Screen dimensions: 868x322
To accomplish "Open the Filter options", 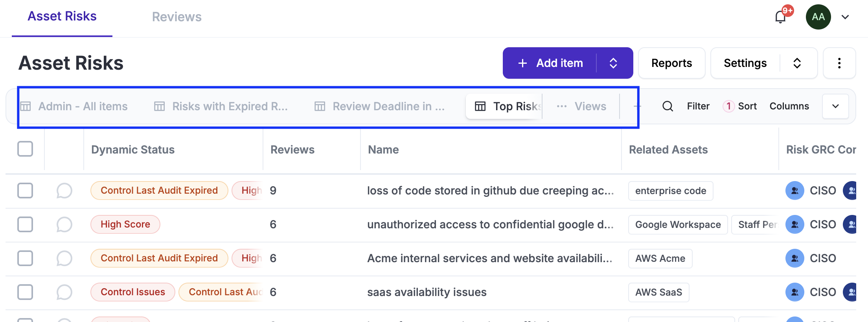I will [x=698, y=106].
